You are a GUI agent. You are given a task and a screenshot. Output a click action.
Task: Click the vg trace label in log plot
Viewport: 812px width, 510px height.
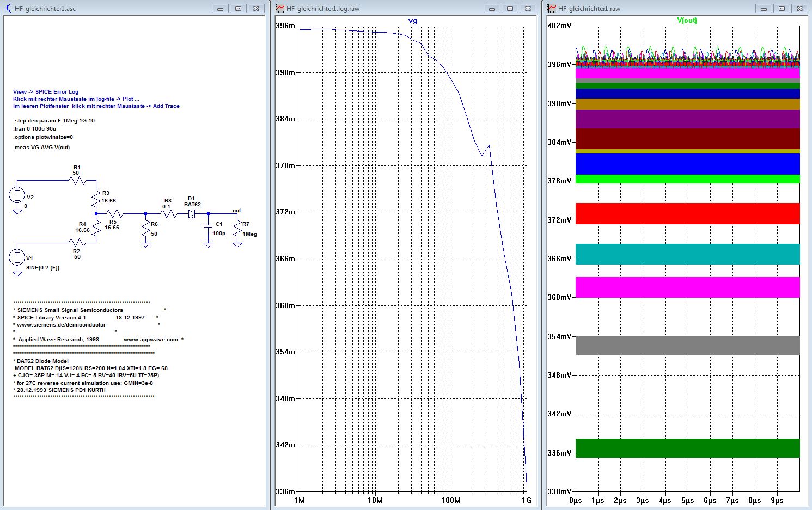(x=412, y=21)
